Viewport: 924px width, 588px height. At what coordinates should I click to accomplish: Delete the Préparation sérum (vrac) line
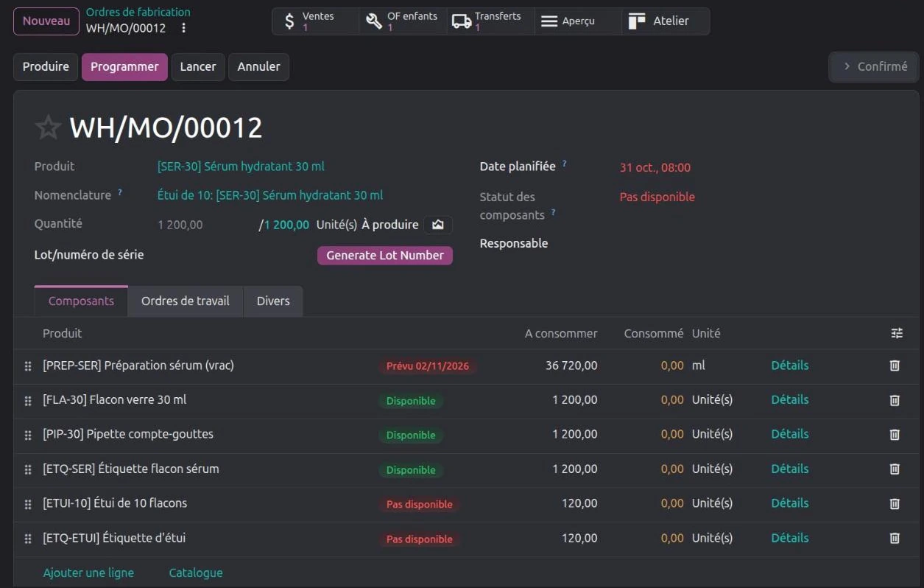click(x=895, y=365)
